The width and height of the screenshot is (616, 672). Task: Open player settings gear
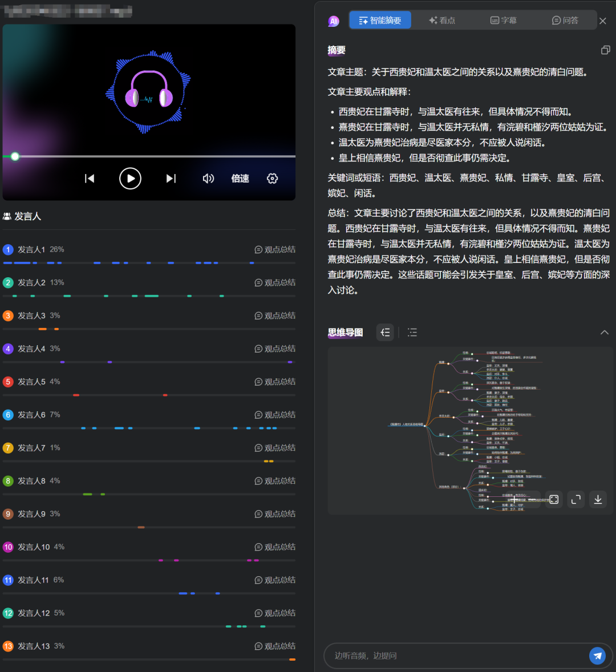click(273, 179)
